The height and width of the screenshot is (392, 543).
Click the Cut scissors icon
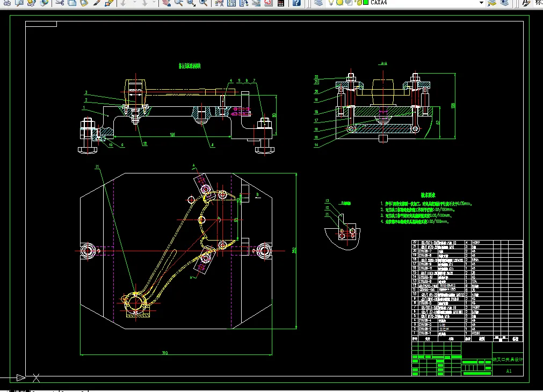[x=59, y=3]
